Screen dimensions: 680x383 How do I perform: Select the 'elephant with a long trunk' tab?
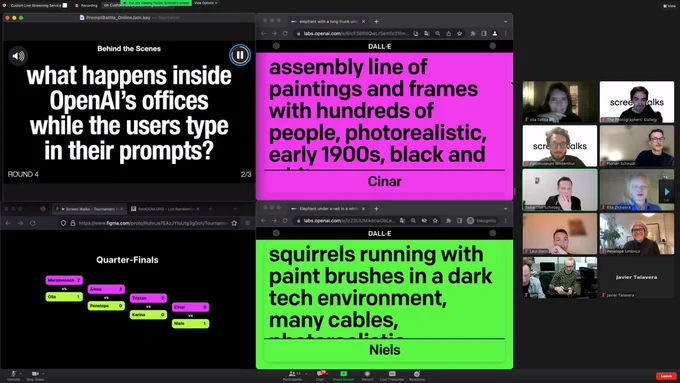[328, 21]
